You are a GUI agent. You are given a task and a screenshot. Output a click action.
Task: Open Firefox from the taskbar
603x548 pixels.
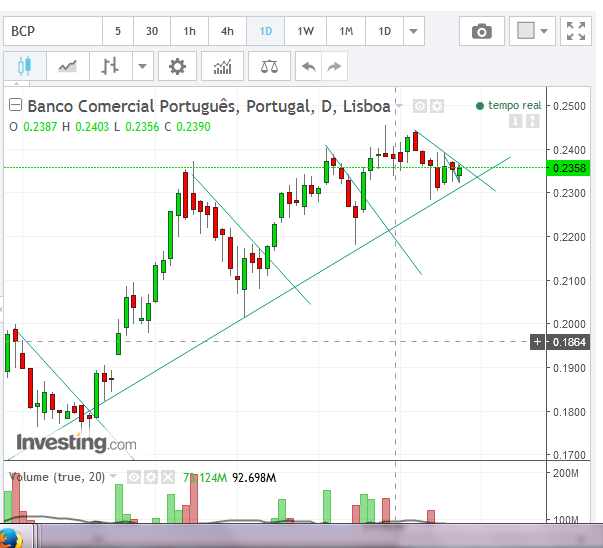click(x=11, y=537)
